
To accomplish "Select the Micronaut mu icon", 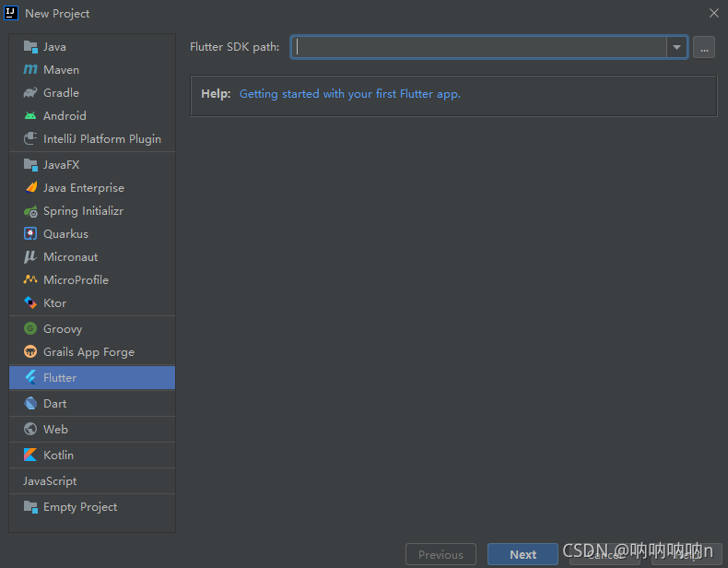I will tap(30, 257).
